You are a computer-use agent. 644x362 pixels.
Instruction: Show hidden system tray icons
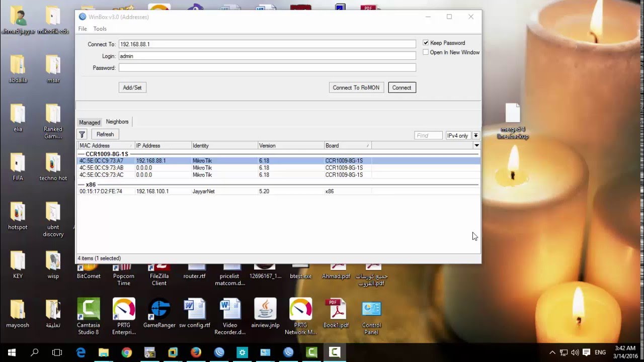coord(552,352)
